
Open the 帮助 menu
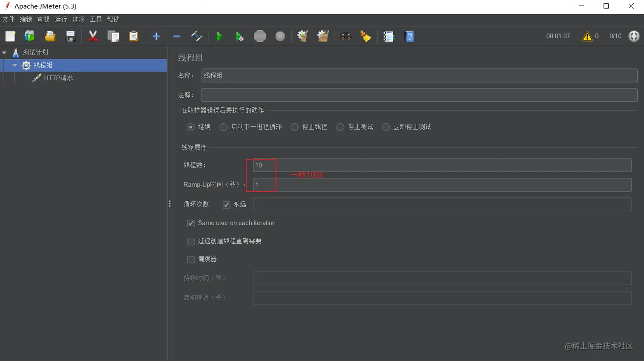coord(113,19)
